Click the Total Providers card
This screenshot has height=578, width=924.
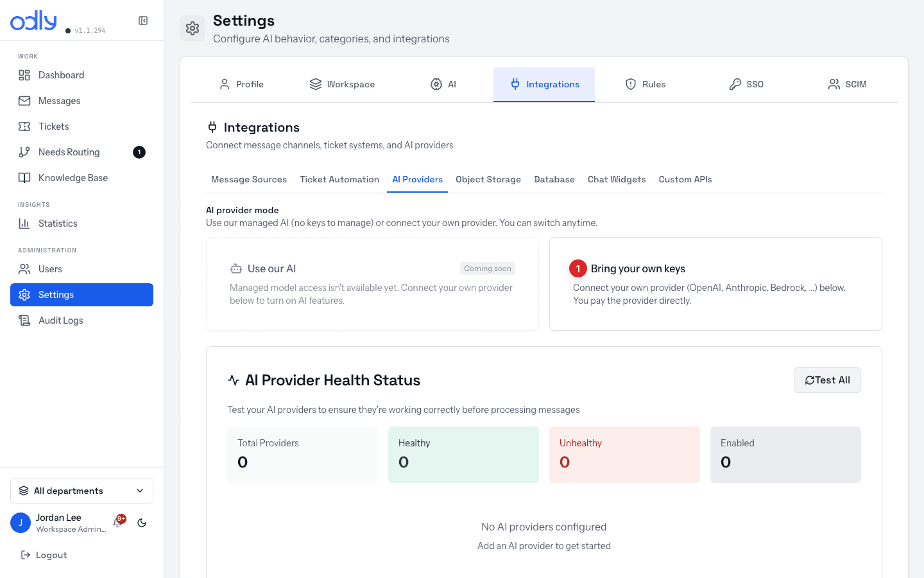point(302,455)
